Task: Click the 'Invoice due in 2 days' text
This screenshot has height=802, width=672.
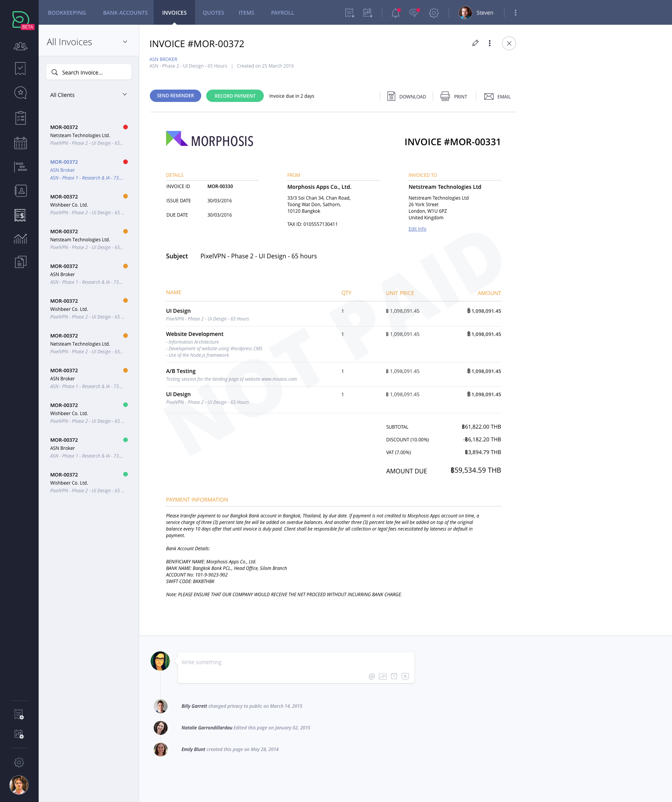Action: coord(292,96)
